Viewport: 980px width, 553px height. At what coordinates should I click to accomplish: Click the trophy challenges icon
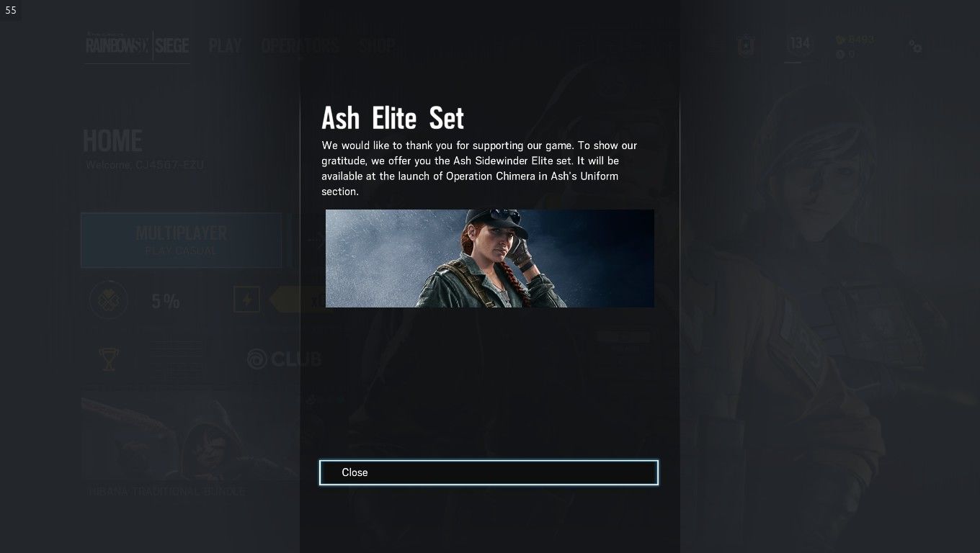click(109, 359)
